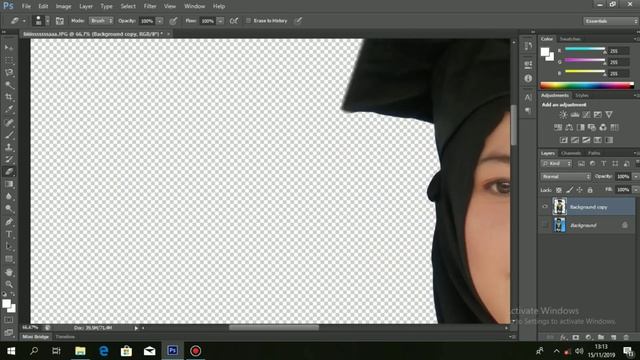This screenshot has height=360, width=640.
Task: Open the layer filter Kind dropdown
Action: tap(557, 164)
